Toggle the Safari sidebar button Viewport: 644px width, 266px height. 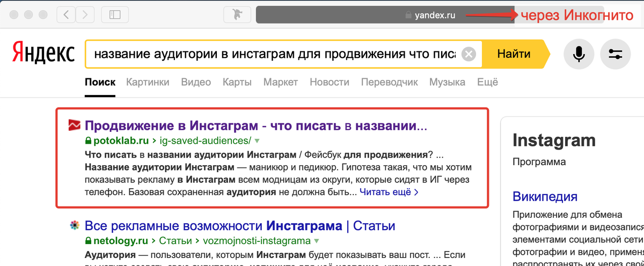(x=115, y=15)
